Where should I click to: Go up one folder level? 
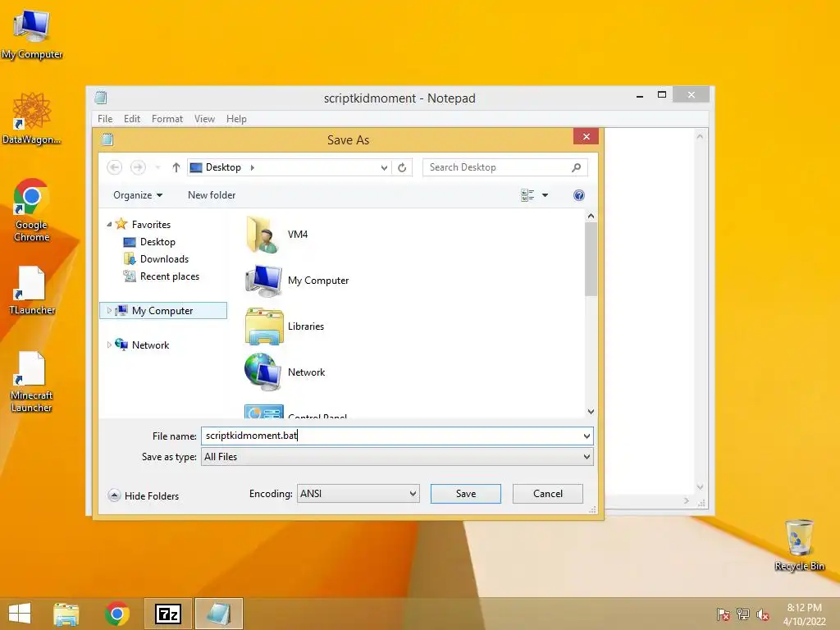coord(176,167)
